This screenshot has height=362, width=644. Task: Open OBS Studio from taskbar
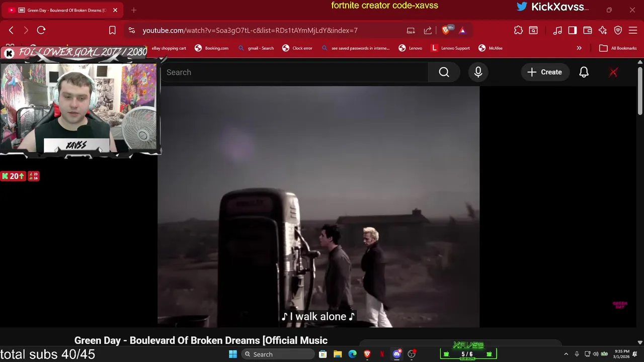click(412, 354)
